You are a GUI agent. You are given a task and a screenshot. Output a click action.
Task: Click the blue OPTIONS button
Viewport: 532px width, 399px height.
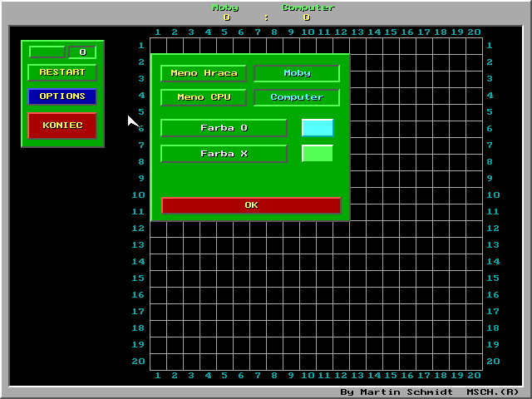click(x=62, y=96)
